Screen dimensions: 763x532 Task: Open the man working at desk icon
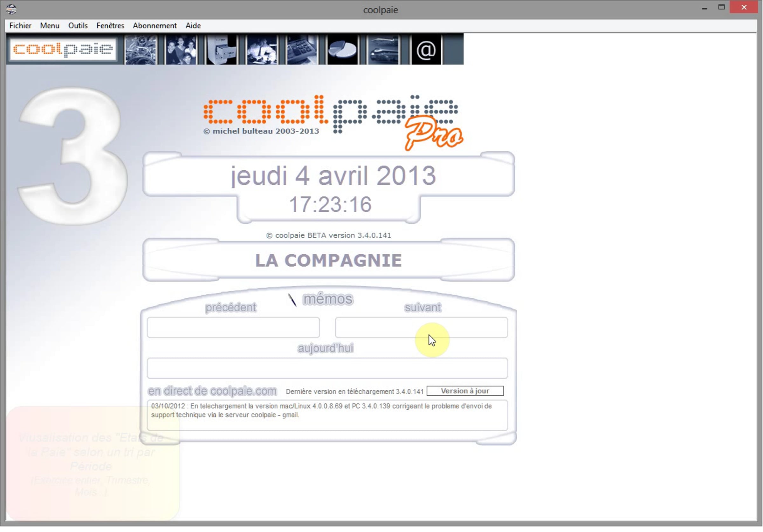262,50
